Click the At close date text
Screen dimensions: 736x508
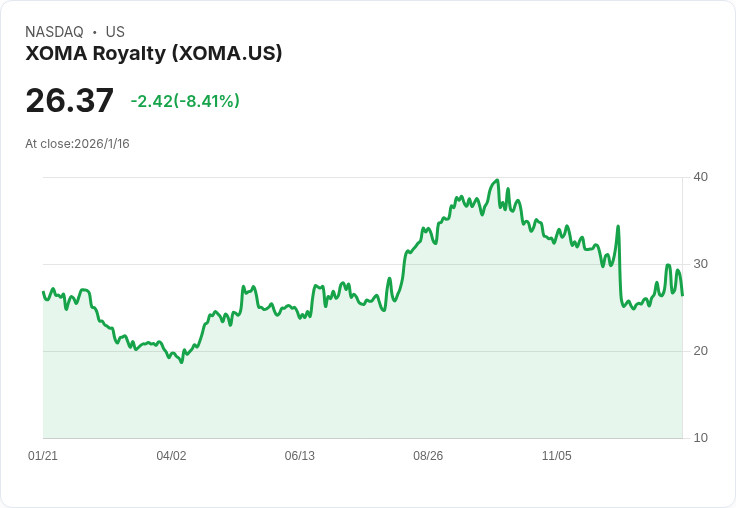[77, 144]
